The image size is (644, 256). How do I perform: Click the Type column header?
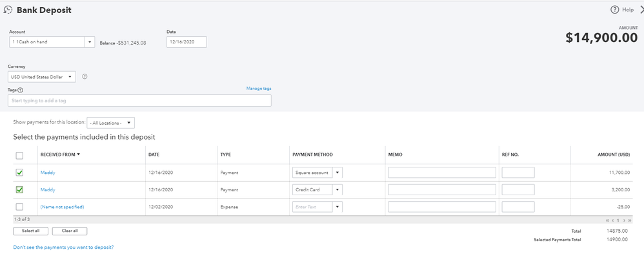(x=225, y=155)
